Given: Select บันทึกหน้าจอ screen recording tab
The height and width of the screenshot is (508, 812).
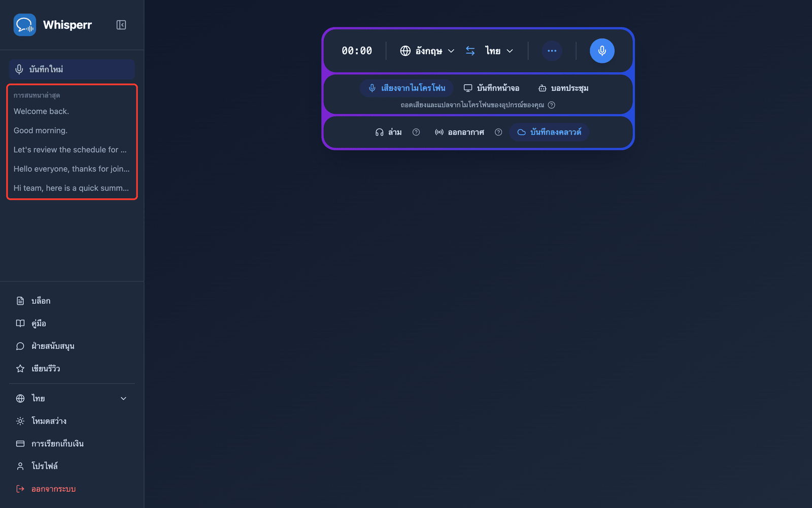Looking at the screenshot, I should coord(491,88).
